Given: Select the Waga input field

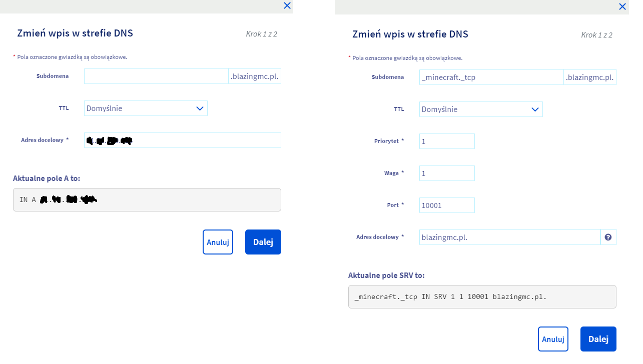Looking at the screenshot, I should click(447, 173).
